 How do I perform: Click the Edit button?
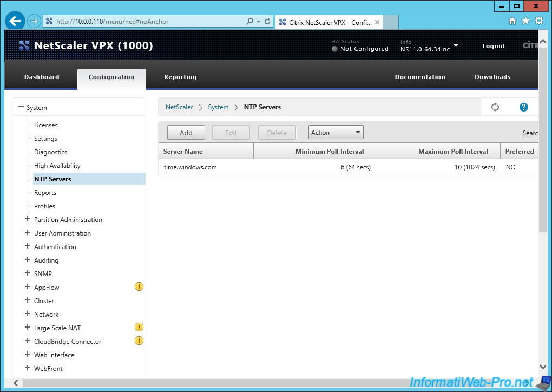tap(231, 133)
